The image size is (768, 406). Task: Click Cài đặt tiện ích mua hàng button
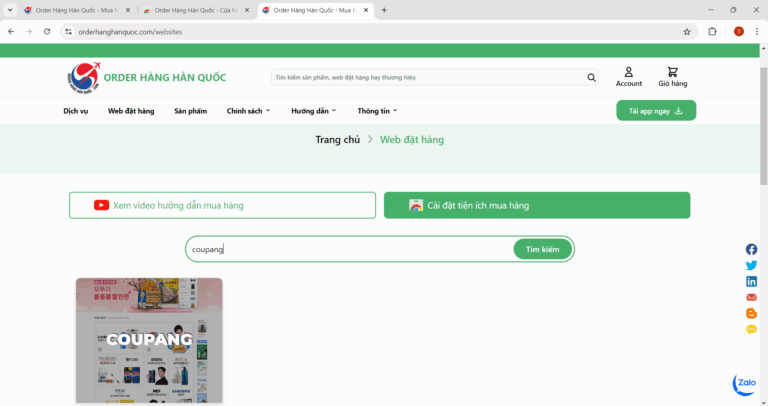click(536, 205)
